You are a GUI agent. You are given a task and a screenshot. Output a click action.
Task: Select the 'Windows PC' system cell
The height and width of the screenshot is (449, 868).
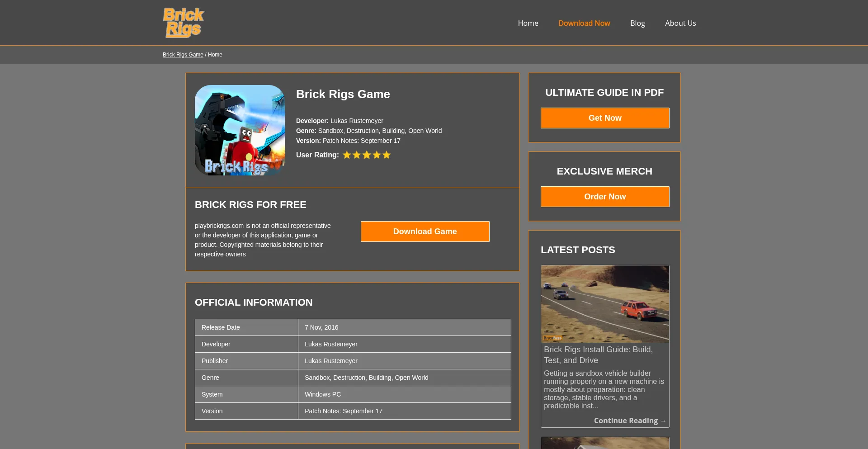point(405,394)
